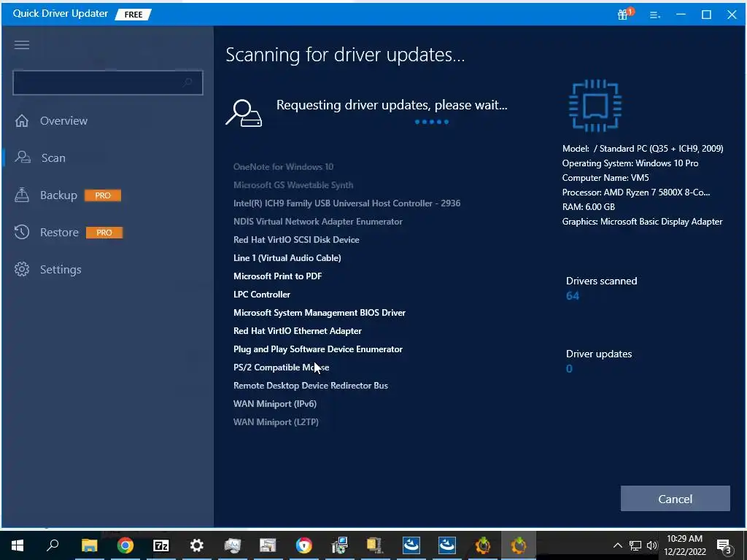Click the processor chip icon
Viewport: 747px width, 560px height.
point(595,105)
